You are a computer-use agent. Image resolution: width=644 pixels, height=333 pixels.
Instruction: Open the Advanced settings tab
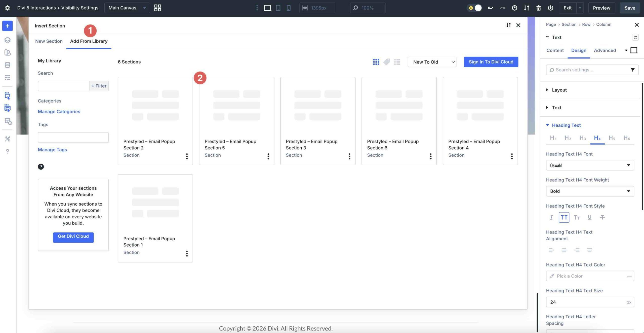point(605,50)
